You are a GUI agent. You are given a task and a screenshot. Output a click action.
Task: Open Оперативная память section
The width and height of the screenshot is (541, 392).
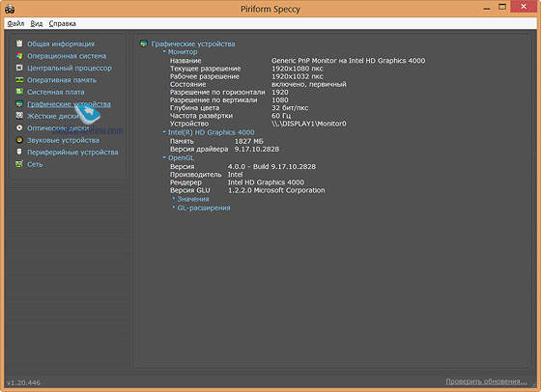[62, 80]
